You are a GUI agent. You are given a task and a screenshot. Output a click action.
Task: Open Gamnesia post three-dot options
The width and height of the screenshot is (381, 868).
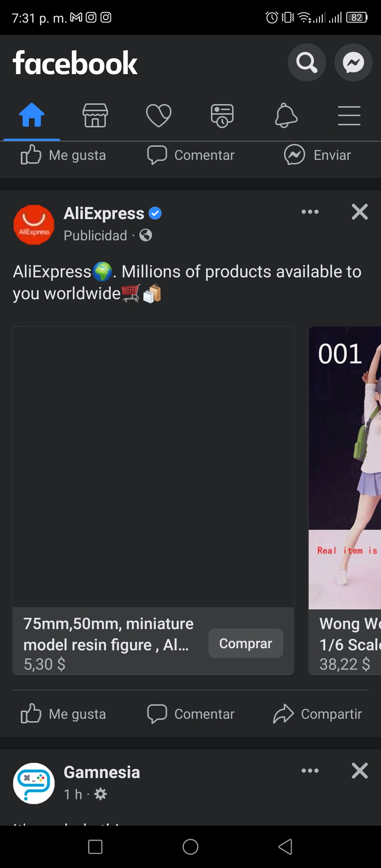point(310,771)
